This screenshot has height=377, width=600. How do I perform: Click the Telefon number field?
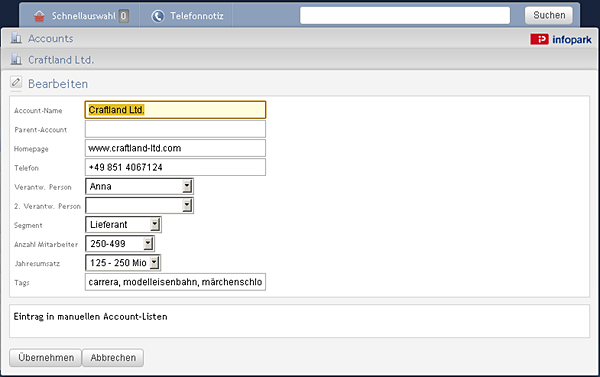(175, 167)
